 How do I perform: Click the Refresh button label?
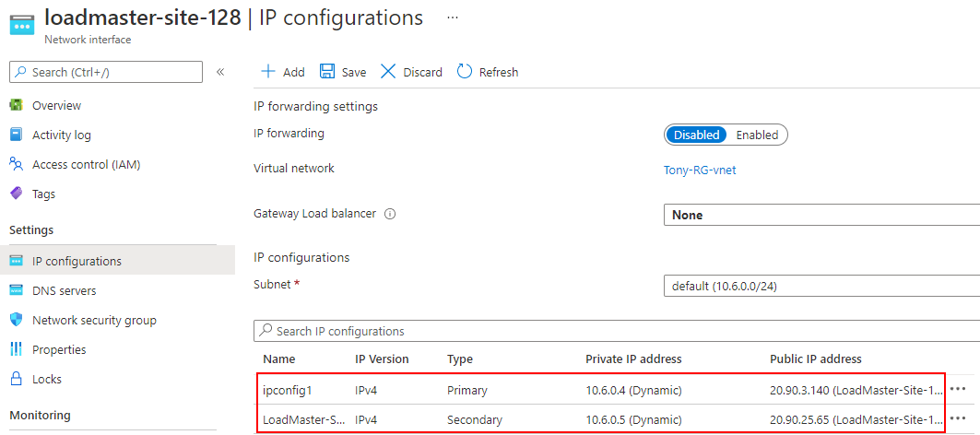click(499, 72)
